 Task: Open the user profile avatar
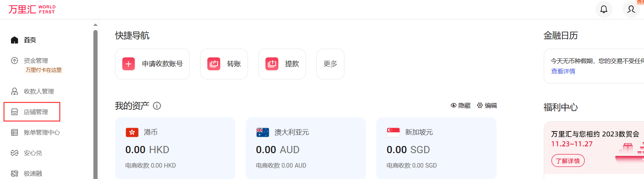click(x=631, y=9)
